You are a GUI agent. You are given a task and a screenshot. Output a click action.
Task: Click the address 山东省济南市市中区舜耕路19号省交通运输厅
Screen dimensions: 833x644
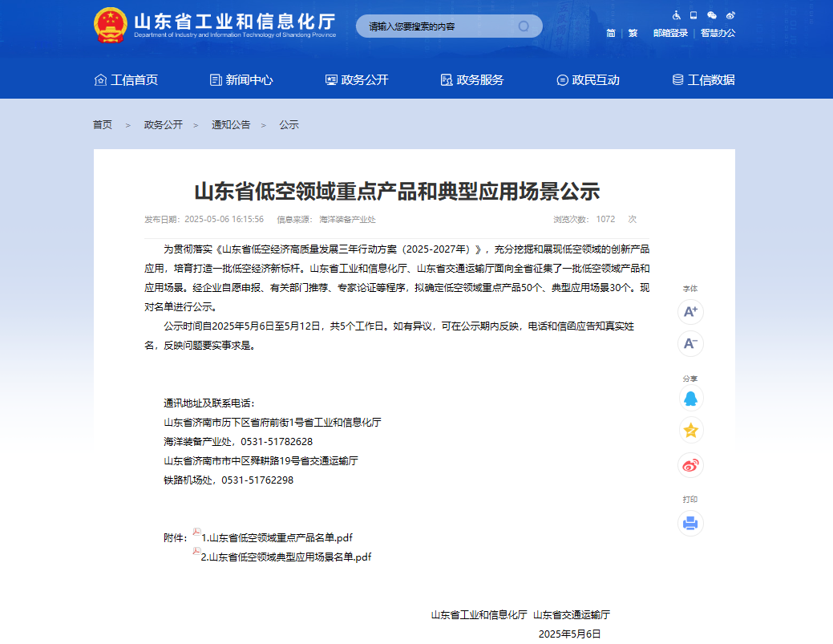[261, 460]
